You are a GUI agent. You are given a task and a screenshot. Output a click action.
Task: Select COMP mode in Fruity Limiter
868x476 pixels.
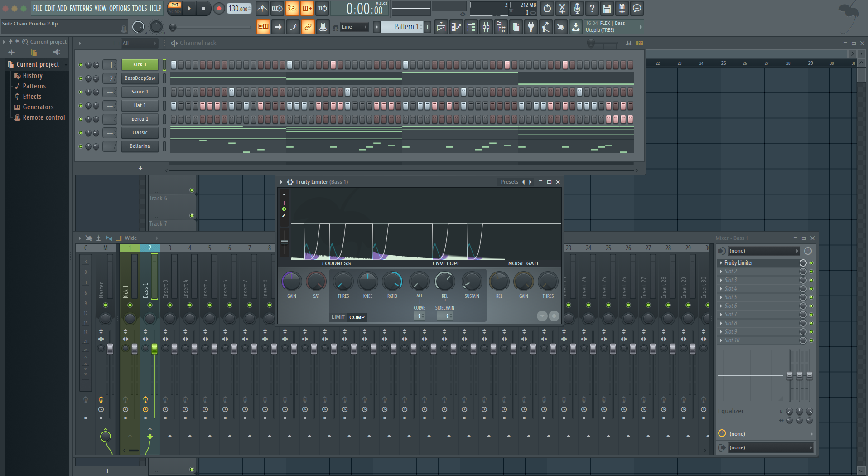357,317
